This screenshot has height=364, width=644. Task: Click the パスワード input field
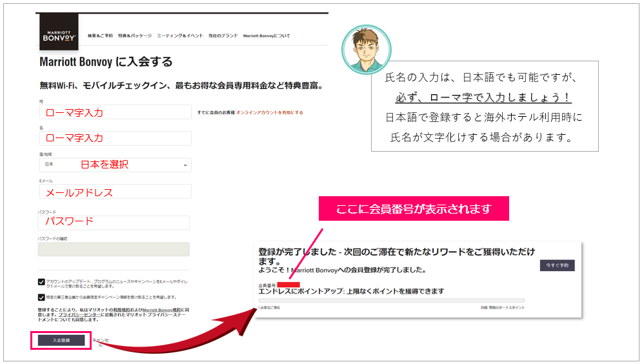[x=114, y=223]
